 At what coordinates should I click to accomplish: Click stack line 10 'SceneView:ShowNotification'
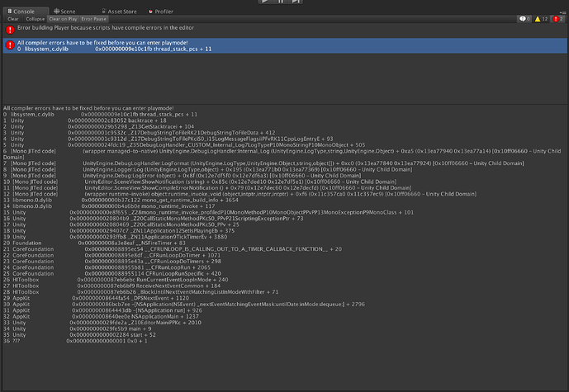click(x=200, y=182)
